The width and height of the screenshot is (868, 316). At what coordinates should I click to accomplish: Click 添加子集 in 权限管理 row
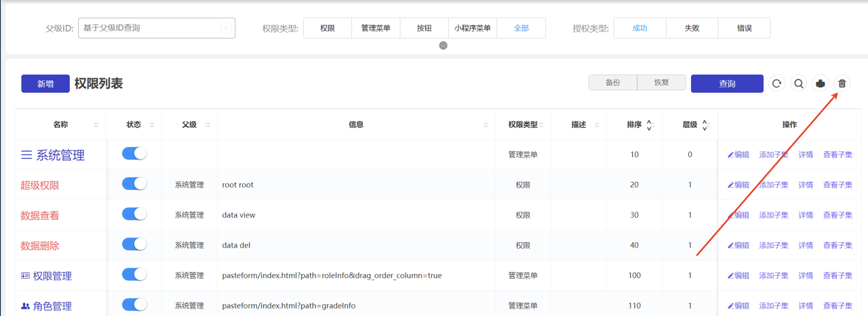pos(774,275)
